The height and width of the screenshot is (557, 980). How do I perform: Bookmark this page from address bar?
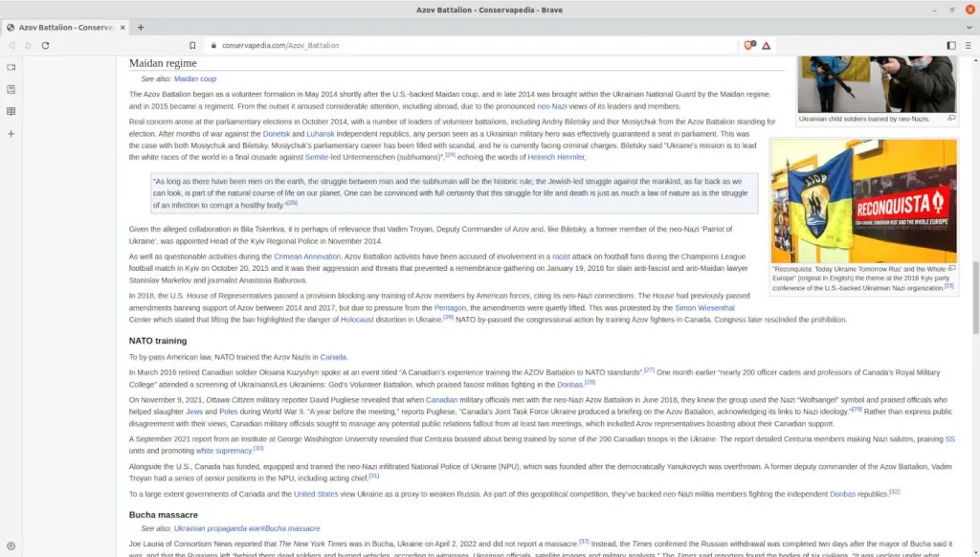(192, 45)
